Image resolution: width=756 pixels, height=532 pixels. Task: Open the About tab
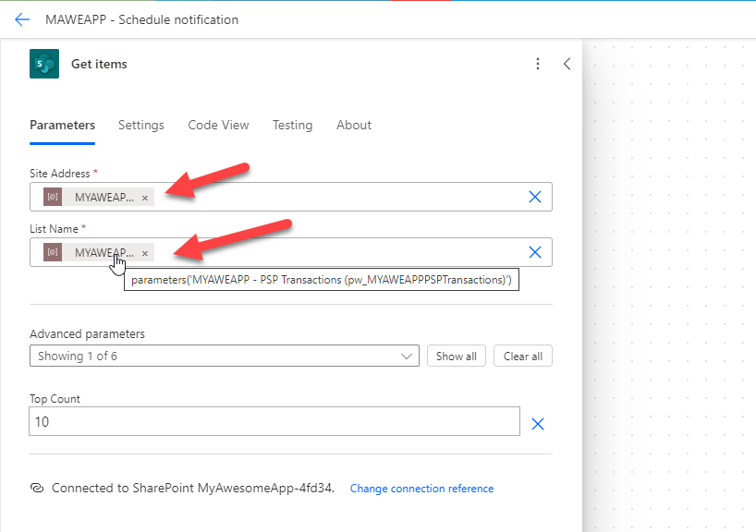(x=354, y=126)
